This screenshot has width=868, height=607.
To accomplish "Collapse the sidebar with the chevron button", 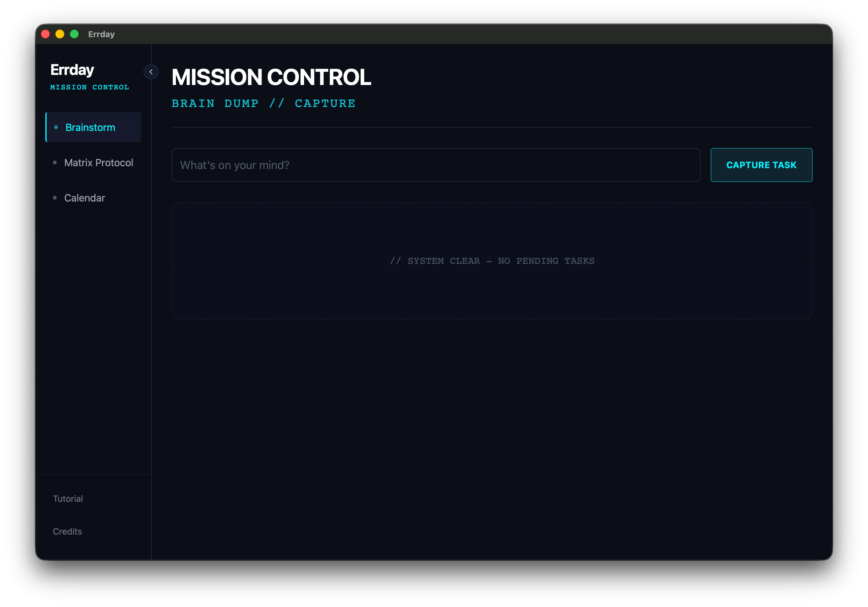I will [151, 72].
